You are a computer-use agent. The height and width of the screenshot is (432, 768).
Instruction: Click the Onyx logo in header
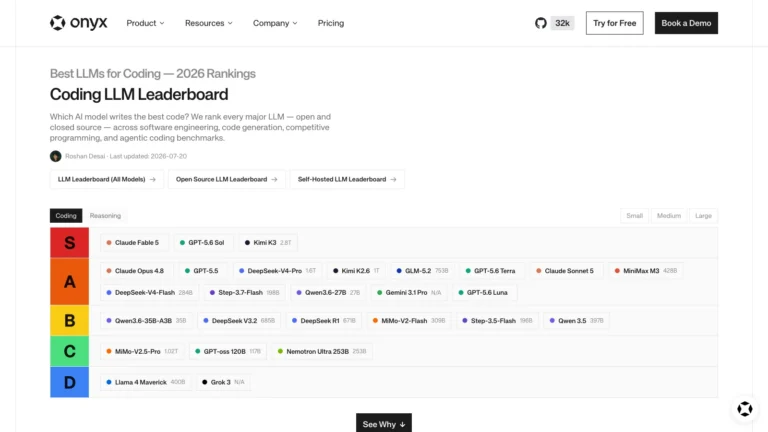(78, 23)
